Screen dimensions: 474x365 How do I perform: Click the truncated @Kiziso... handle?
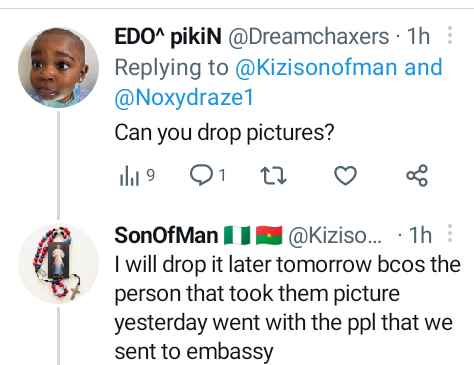click(335, 235)
